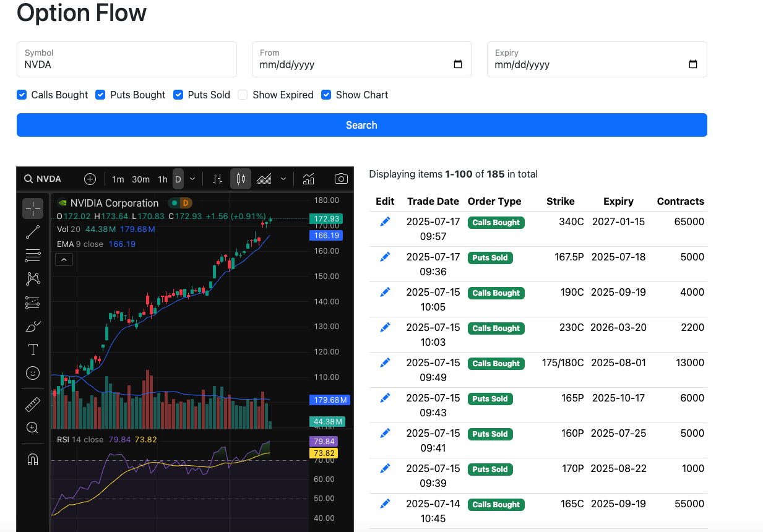Edit the 230C 2026-03-20 trade
Viewport: 763px width, 532px height.
click(x=385, y=327)
